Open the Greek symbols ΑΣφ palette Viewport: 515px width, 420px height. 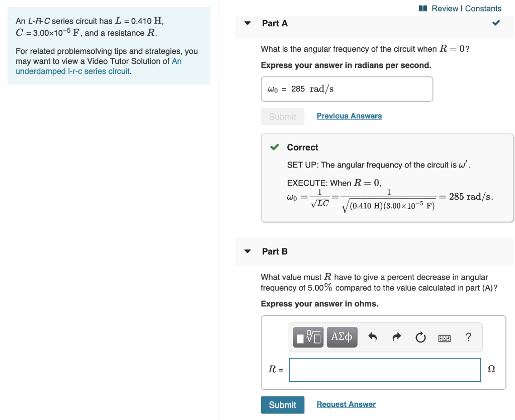click(342, 337)
